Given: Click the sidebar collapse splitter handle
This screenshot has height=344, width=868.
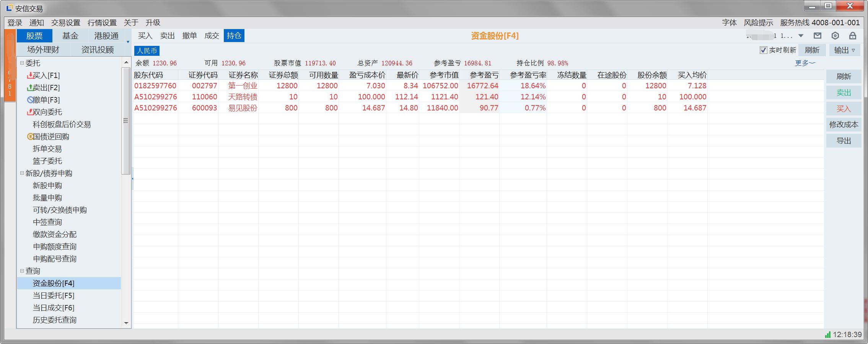Looking at the screenshot, I should coord(132,178).
